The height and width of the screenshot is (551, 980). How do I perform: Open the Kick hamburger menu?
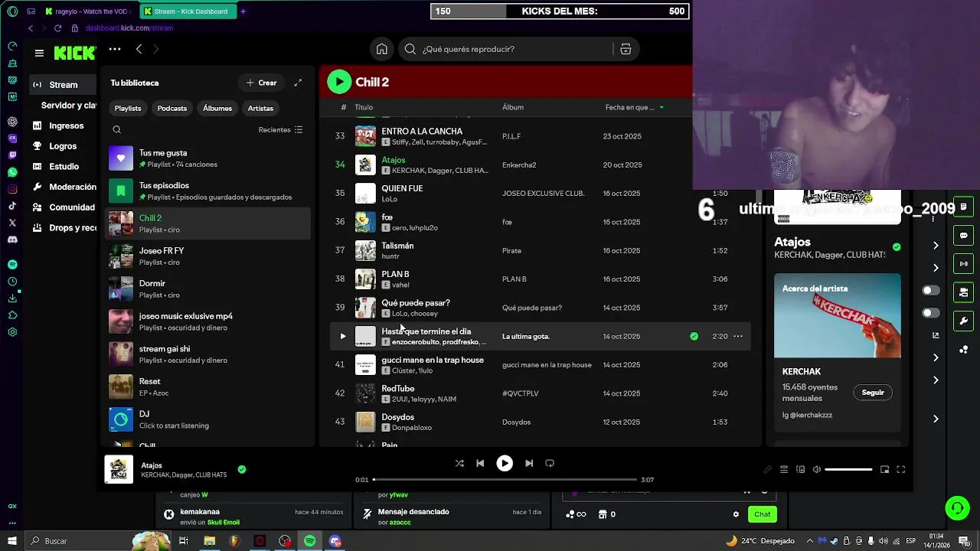39,53
